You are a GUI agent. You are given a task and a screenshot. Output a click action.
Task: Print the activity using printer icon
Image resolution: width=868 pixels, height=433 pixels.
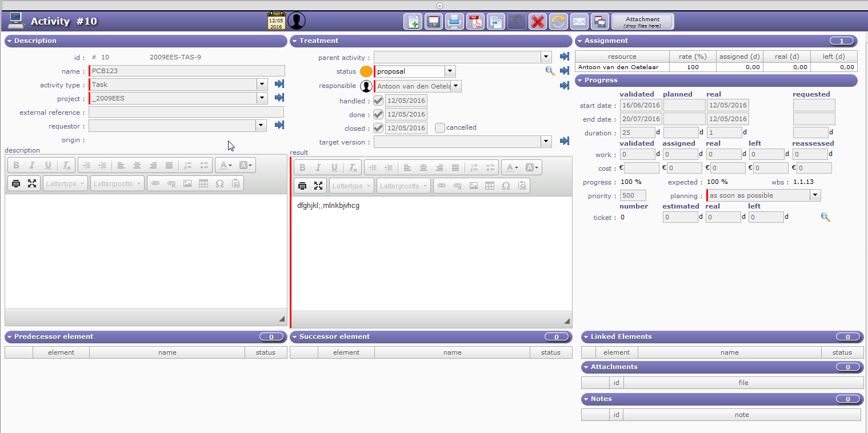click(x=454, y=22)
